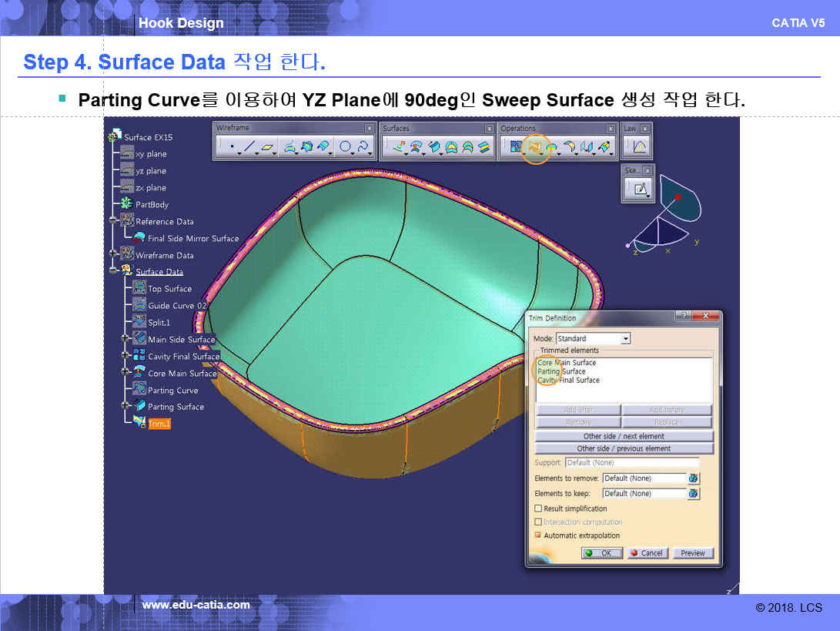This screenshot has height=631, width=840.
Task: Click the Elements to keep input field
Action: pos(643,494)
